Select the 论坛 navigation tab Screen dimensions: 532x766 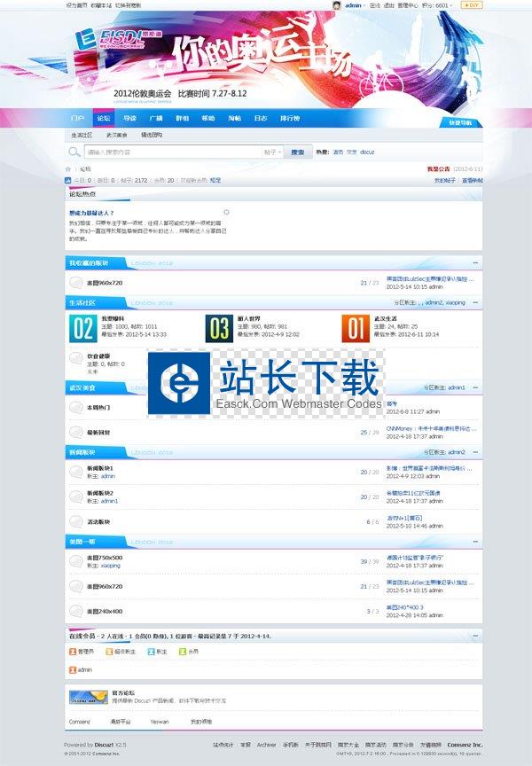pos(104,118)
